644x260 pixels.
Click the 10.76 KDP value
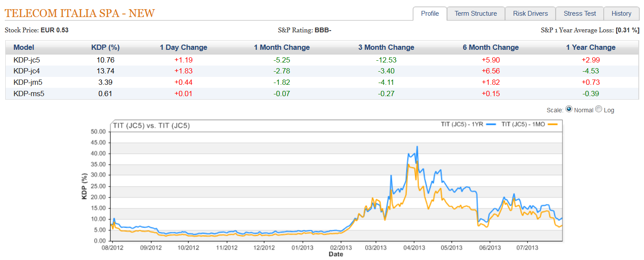point(105,60)
